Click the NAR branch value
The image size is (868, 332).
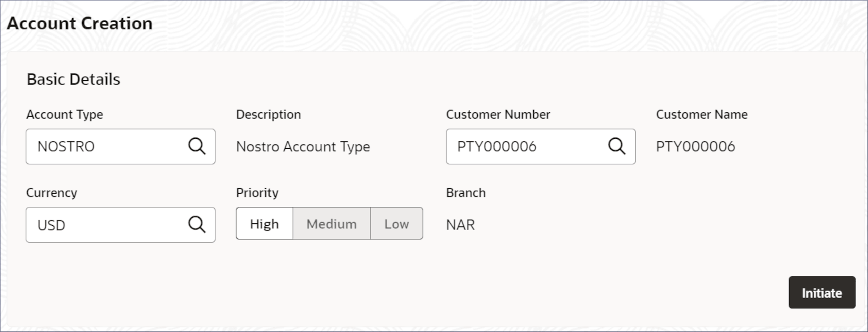tap(460, 225)
